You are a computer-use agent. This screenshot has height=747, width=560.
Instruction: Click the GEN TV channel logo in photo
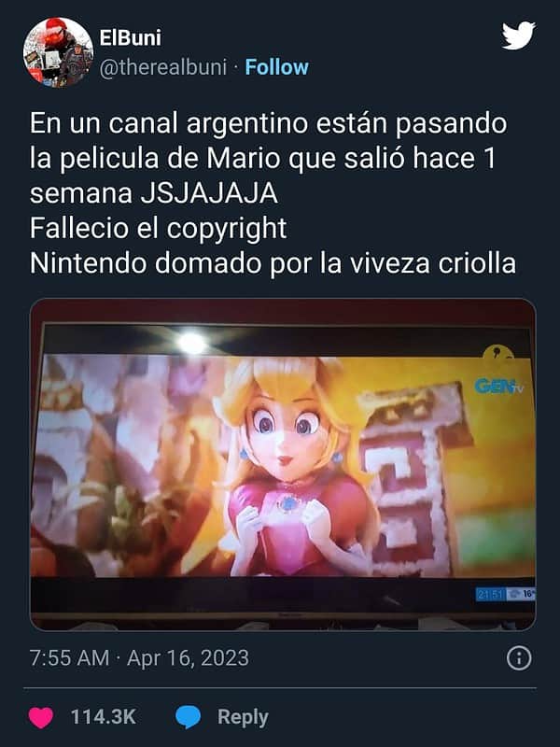tap(498, 386)
